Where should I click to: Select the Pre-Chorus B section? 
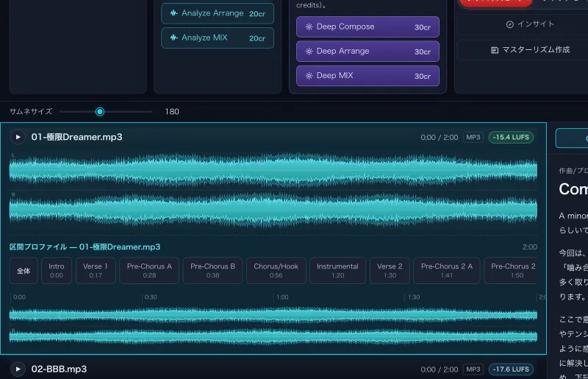(212, 270)
